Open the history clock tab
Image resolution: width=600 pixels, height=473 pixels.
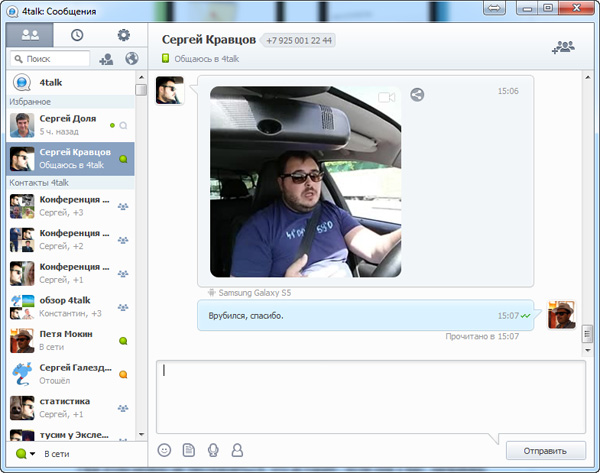(x=77, y=35)
